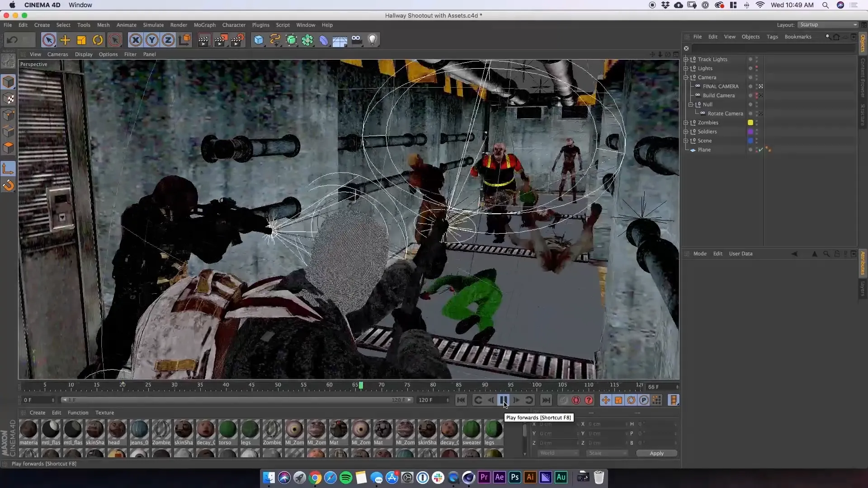868x488 pixels.
Task: Select the Move tool in toolbar
Action: [x=65, y=40]
